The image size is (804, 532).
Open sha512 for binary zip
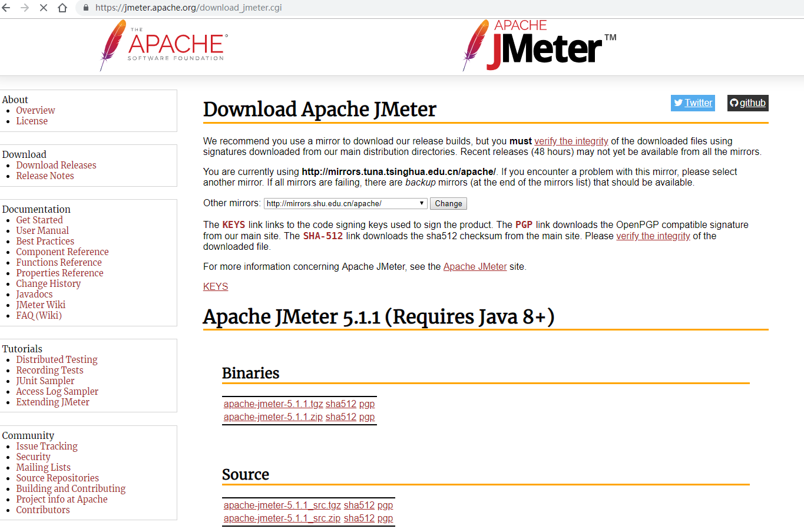click(341, 417)
